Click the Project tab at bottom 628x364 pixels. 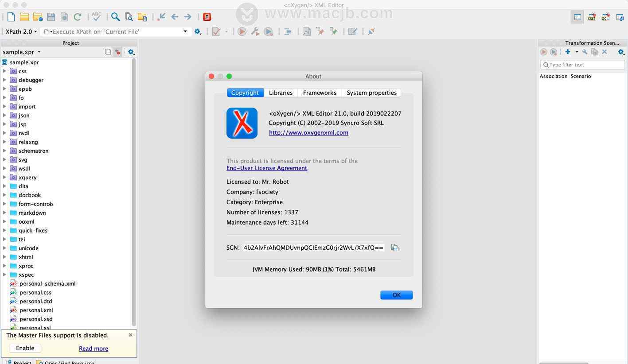[x=18, y=361]
